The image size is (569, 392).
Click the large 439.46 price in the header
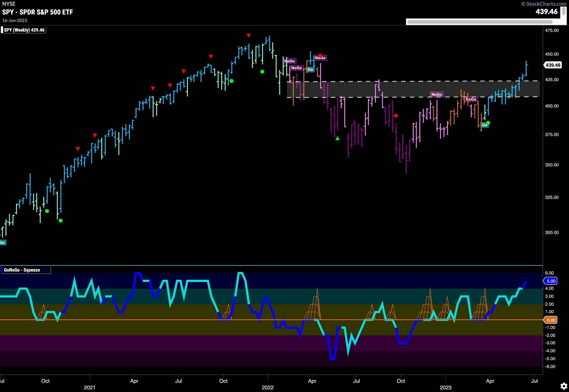coord(547,12)
